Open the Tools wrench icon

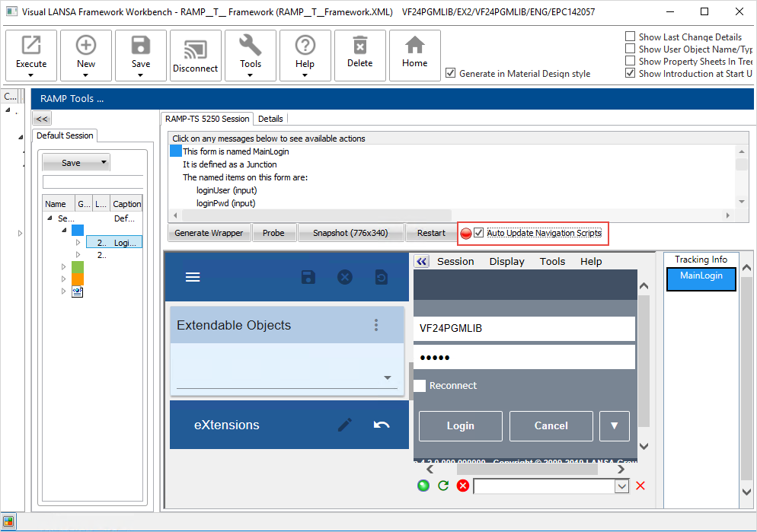251,46
